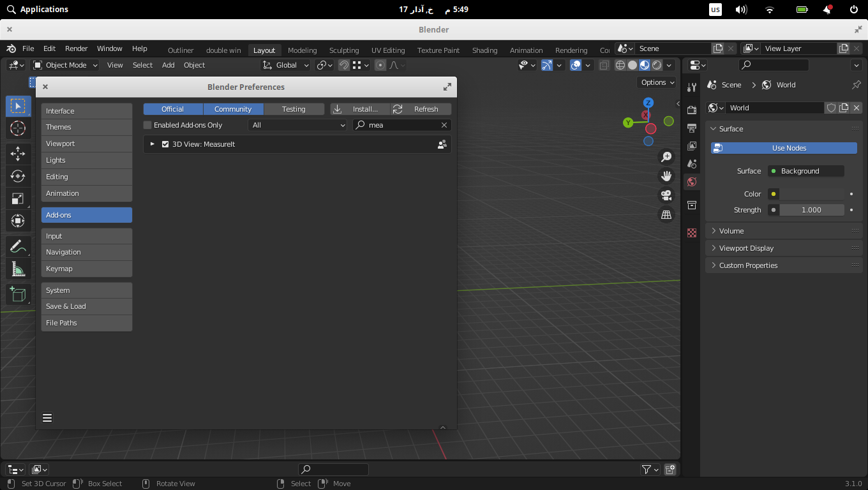Image resolution: width=868 pixels, height=490 pixels.
Task: Open the add-on category All dropdown
Action: click(297, 125)
